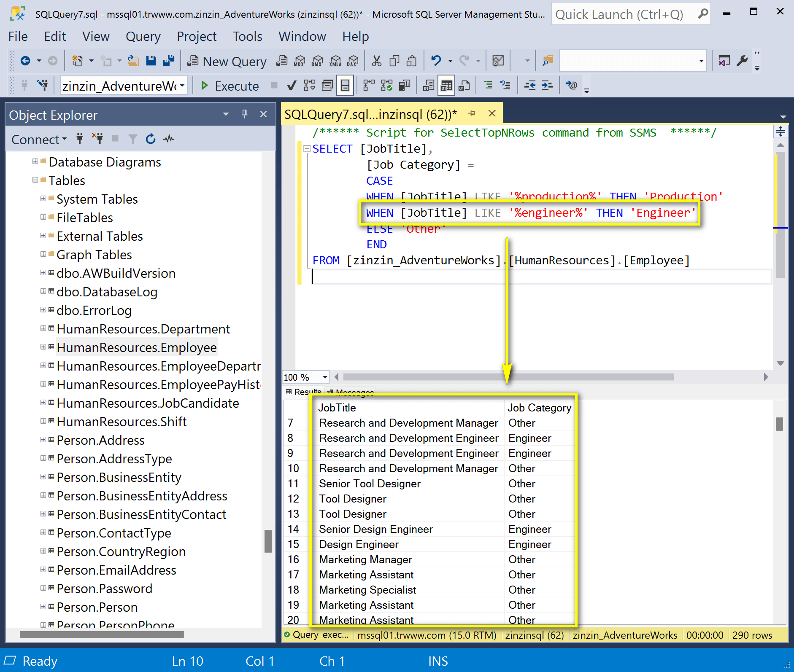Open the Connect dropdown in Object Explorer

39,140
